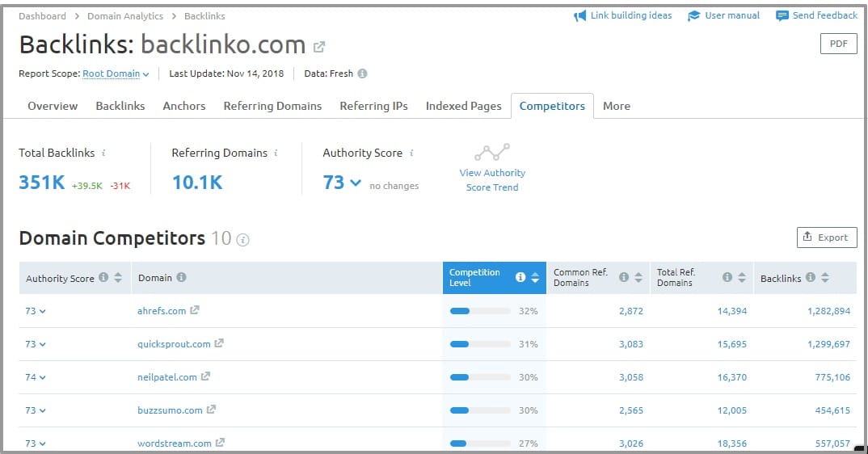Open backlinko.com external link icon in title
Viewport: 868px width, 454px height.
(x=319, y=47)
